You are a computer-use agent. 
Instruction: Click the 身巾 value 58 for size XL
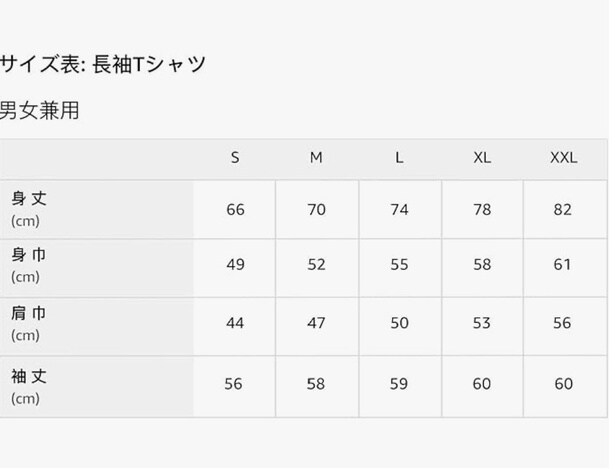[x=481, y=265]
